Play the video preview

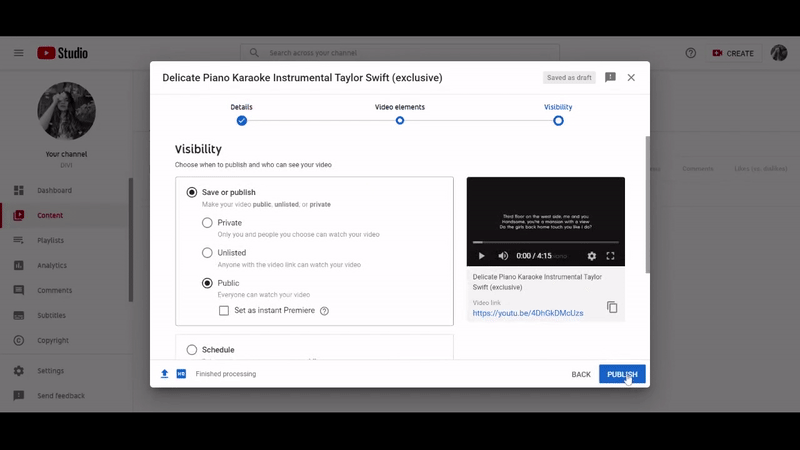(481, 256)
